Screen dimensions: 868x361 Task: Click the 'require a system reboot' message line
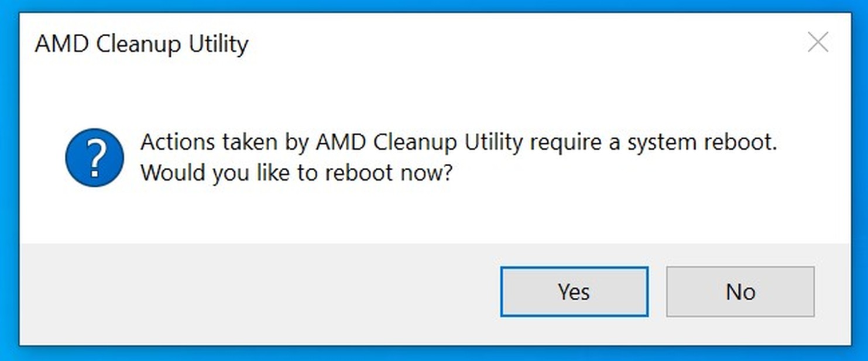[458, 143]
